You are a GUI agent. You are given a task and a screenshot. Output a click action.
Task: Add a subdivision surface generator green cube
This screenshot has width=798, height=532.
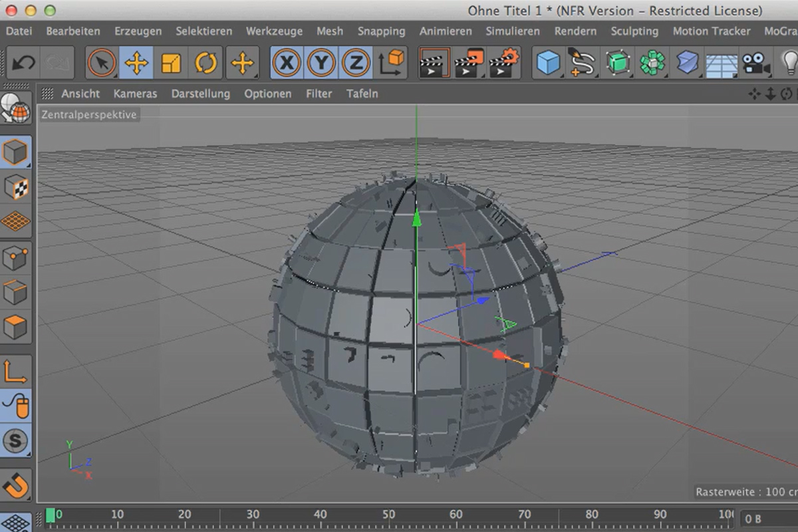click(618, 63)
